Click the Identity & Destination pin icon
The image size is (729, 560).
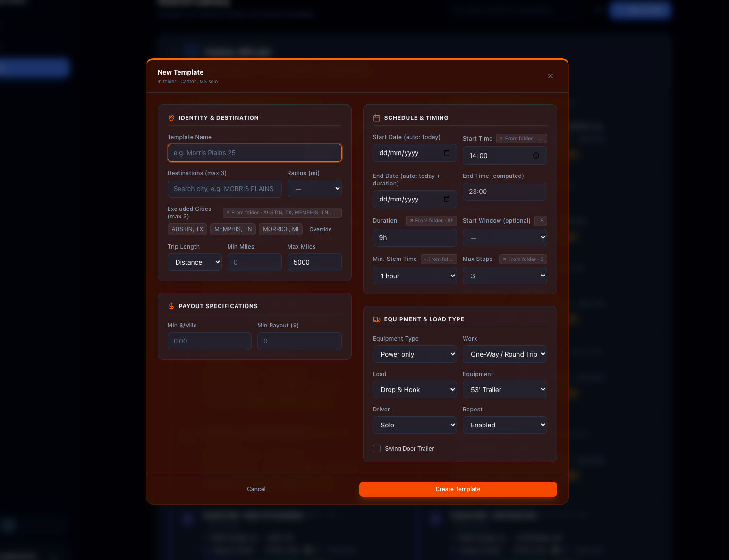[x=171, y=118]
